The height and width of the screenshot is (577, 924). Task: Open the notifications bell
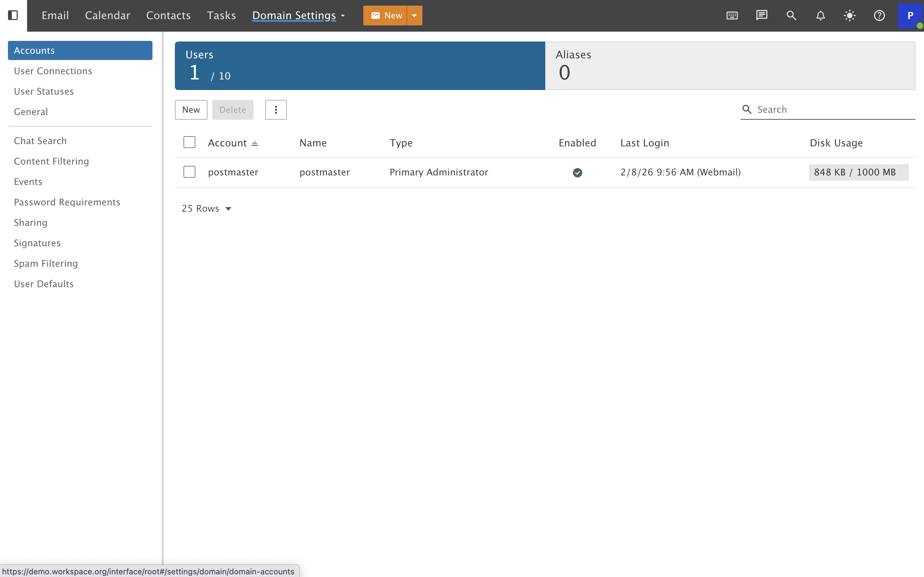[820, 15]
